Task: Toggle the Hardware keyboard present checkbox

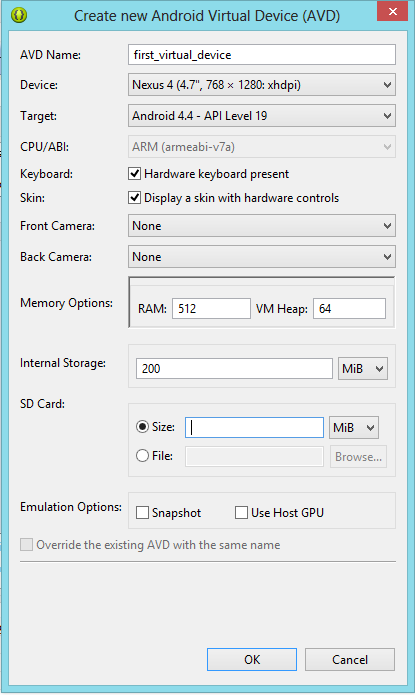Action: pos(134,173)
